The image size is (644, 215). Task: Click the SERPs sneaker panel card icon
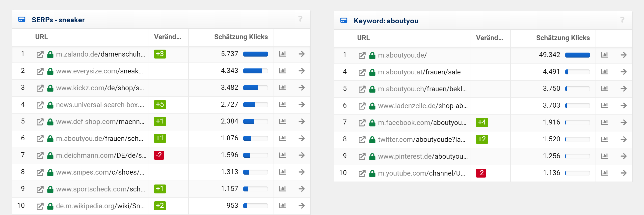coord(22,20)
